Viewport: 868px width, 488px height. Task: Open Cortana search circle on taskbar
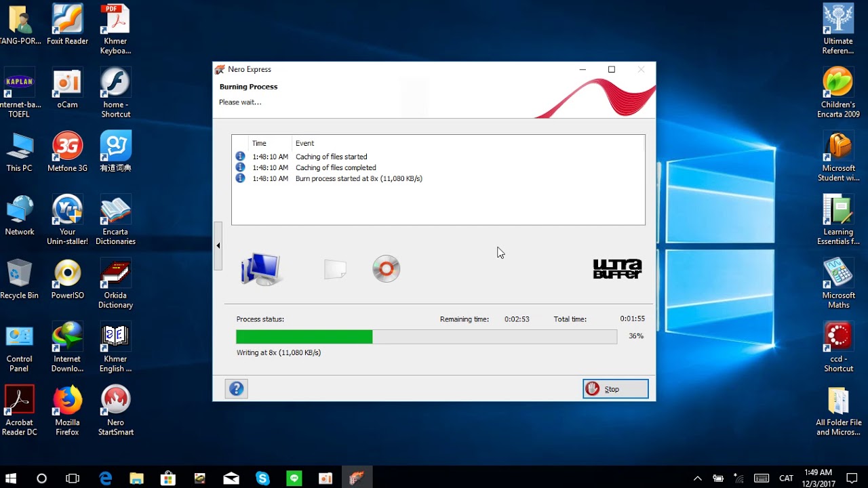pos(41,478)
